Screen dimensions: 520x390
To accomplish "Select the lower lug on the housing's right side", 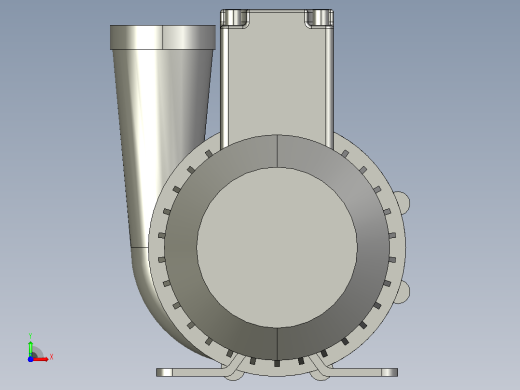I will click(x=404, y=292).
